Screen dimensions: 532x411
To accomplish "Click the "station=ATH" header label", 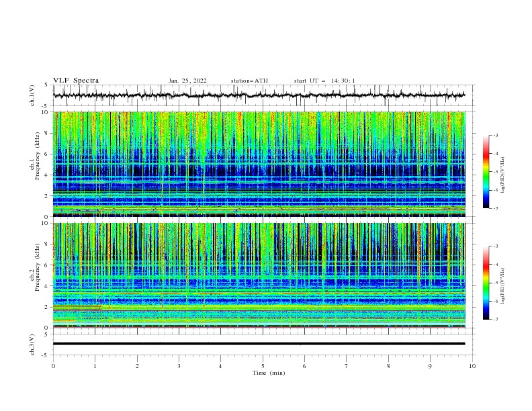I will click(249, 81).
